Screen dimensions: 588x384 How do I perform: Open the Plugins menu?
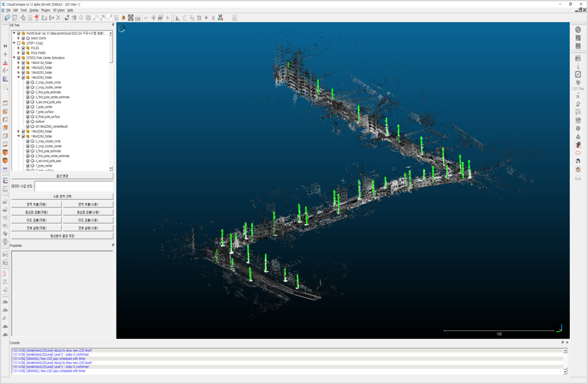(45, 10)
